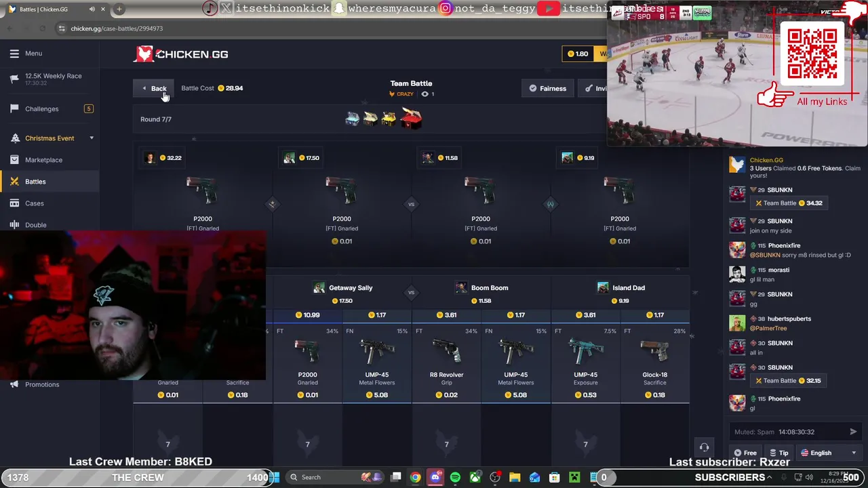Open Spotify from the taskbar
The width and height of the screenshot is (868, 488).
tap(455, 477)
